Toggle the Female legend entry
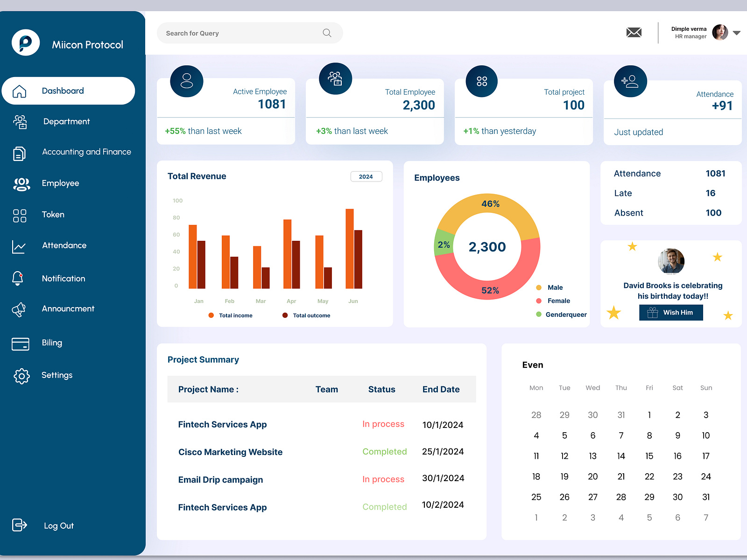This screenshot has height=560, width=747. [x=554, y=301]
